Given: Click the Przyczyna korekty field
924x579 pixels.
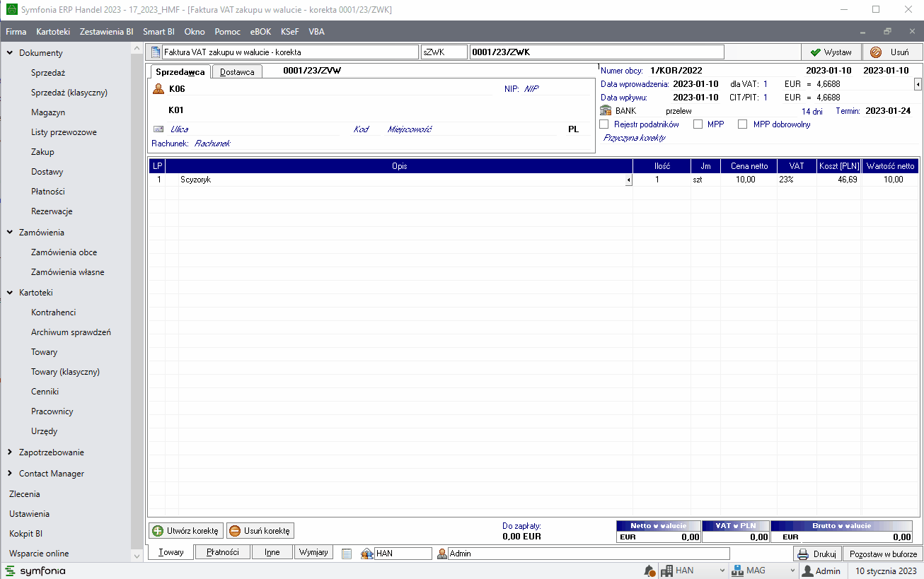Looking at the screenshot, I should 760,138.
